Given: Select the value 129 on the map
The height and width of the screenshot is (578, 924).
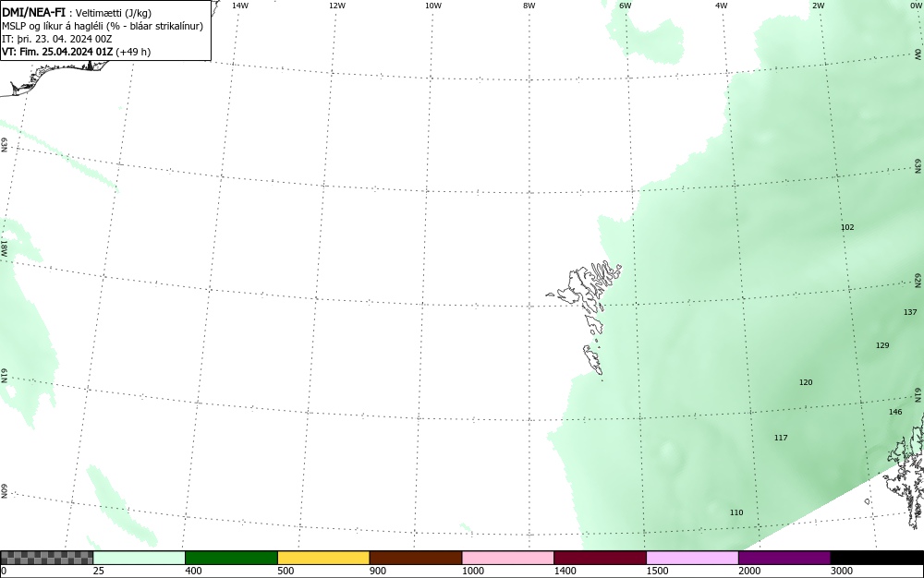Looking at the screenshot, I should [882, 345].
